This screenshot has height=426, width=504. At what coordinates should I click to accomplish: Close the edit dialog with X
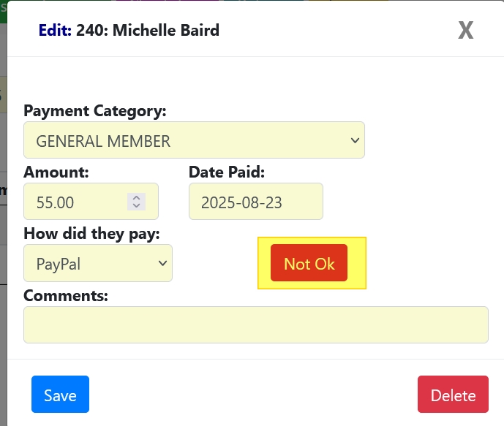pyautogui.click(x=465, y=30)
